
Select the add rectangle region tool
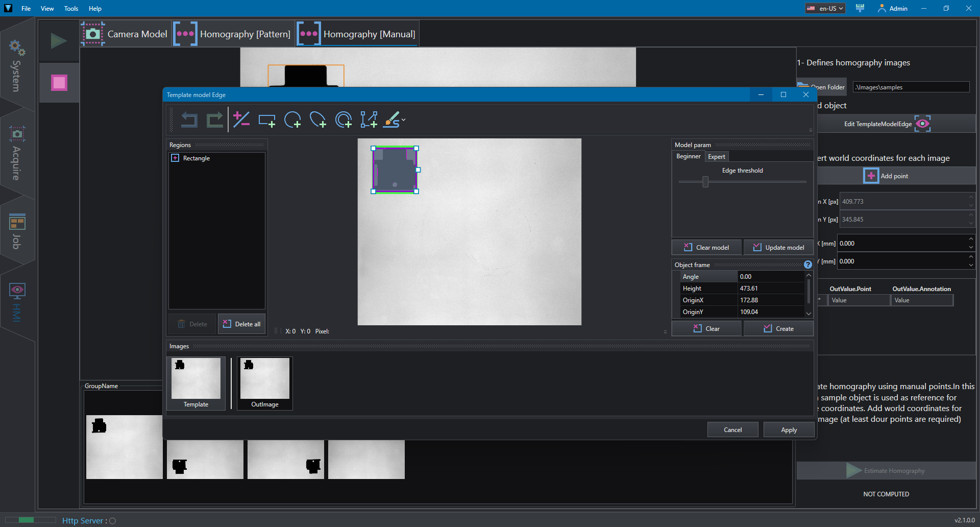click(x=266, y=120)
